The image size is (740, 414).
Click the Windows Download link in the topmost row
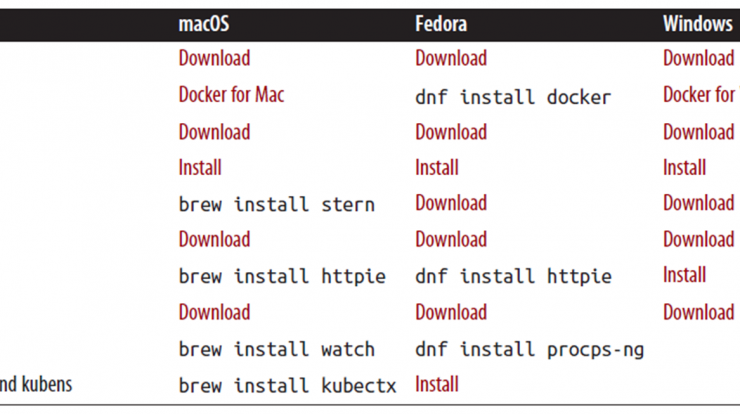tap(699, 58)
